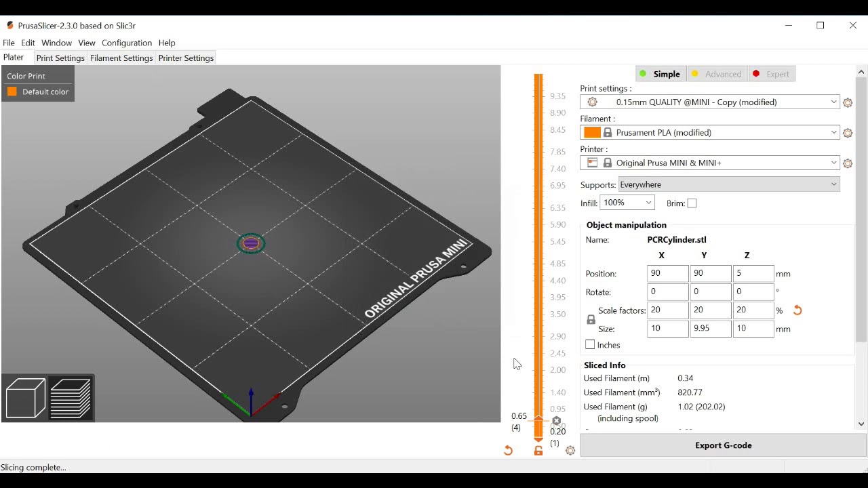868x488 pixels.
Task: Click the Rotate Z input field
Action: click(753, 292)
